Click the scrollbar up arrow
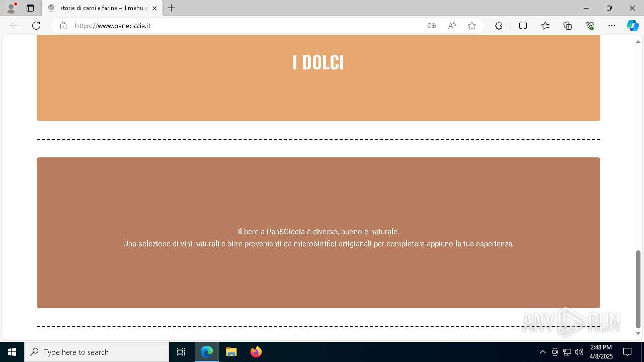The height and width of the screenshot is (362, 644). click(638, 41)
